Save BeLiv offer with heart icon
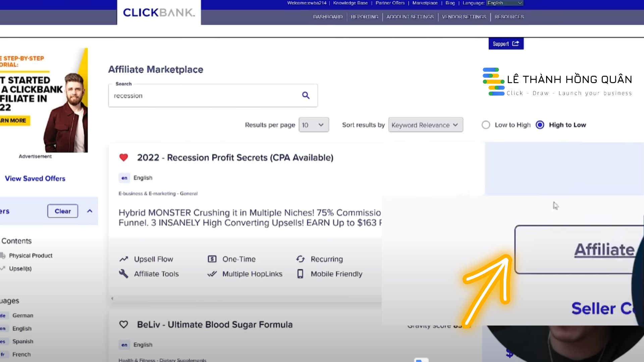644x362 pixels. coord(124,324)
